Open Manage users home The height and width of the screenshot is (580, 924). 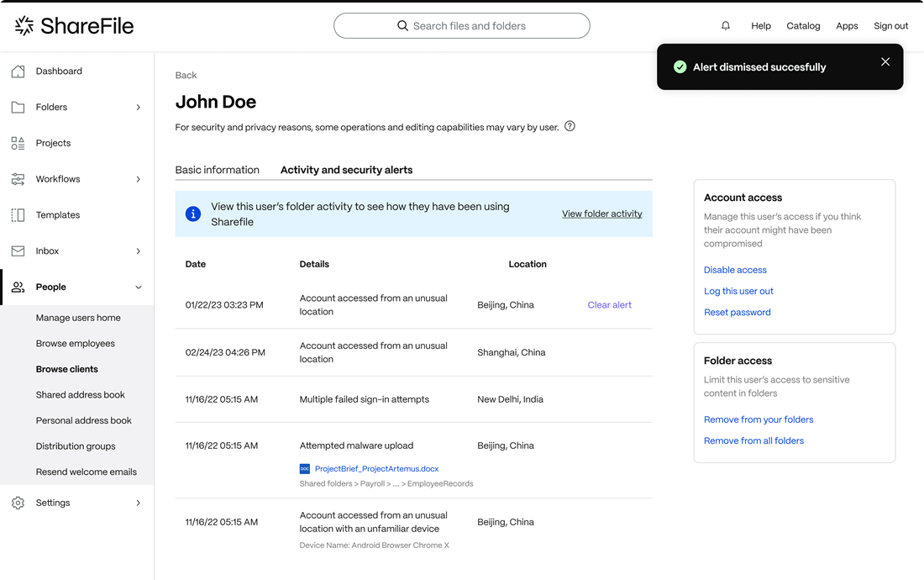pos(78,318)
